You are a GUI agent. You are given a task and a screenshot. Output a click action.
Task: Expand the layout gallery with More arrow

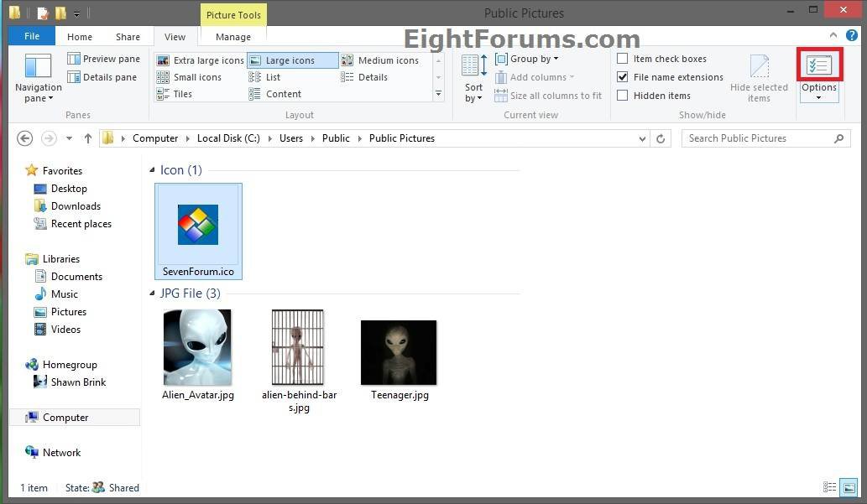click(x=438, y=94)
